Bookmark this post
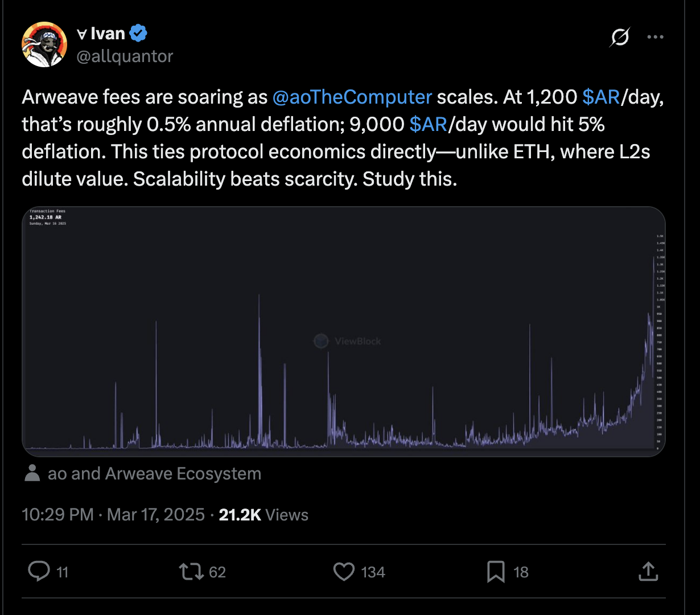The width and height of the screenshot is (700, 615). [496, 572]
